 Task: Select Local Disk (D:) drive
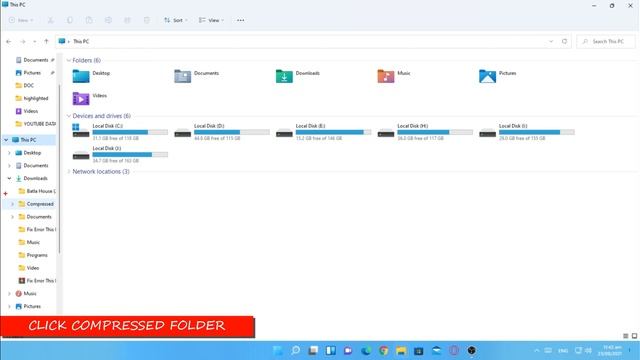222,132
